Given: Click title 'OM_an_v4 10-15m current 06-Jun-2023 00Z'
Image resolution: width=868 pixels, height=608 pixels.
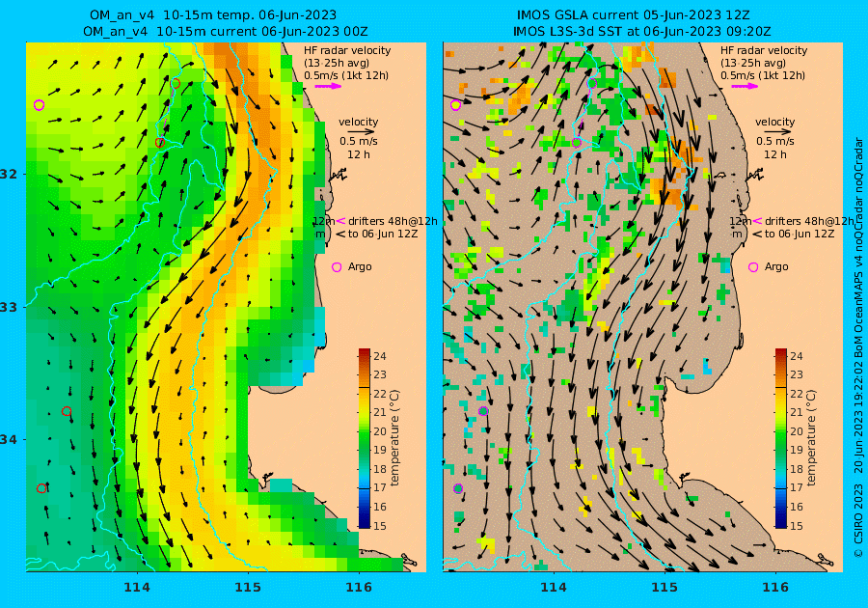Looking at the screenshot, I should (x=226, y=32).
